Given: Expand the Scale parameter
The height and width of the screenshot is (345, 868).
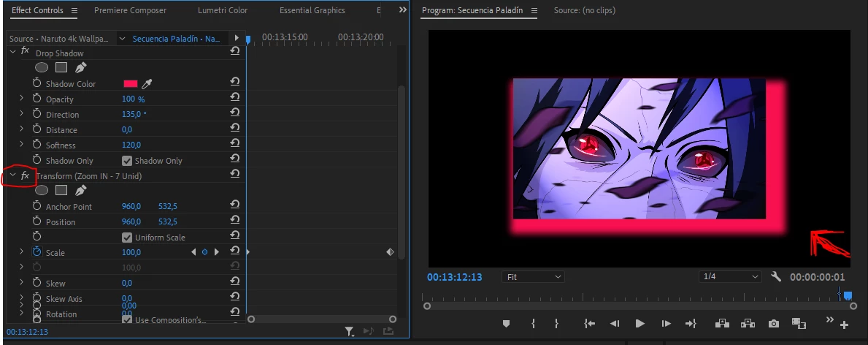Looking at the screenshot, I should point(22,252).
